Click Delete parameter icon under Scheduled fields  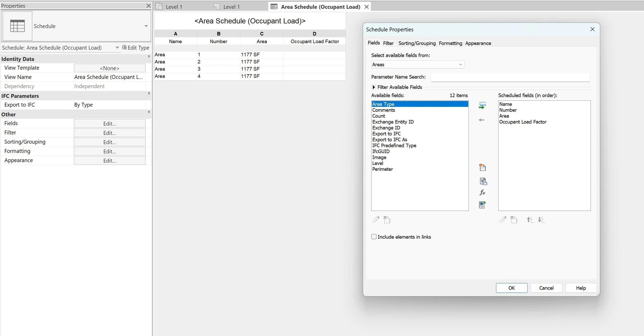click(x=514, y=219)
